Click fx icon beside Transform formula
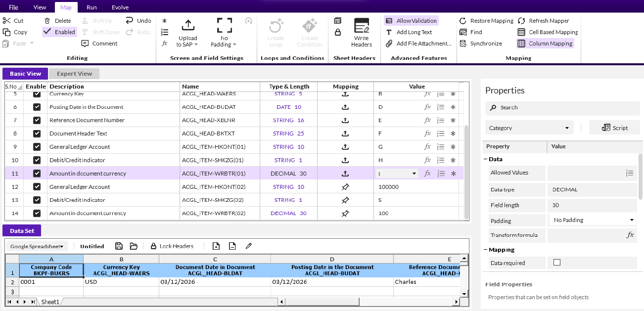Image resolution: width=644 pixels, height=311 pixels. [x=630, y=235]
